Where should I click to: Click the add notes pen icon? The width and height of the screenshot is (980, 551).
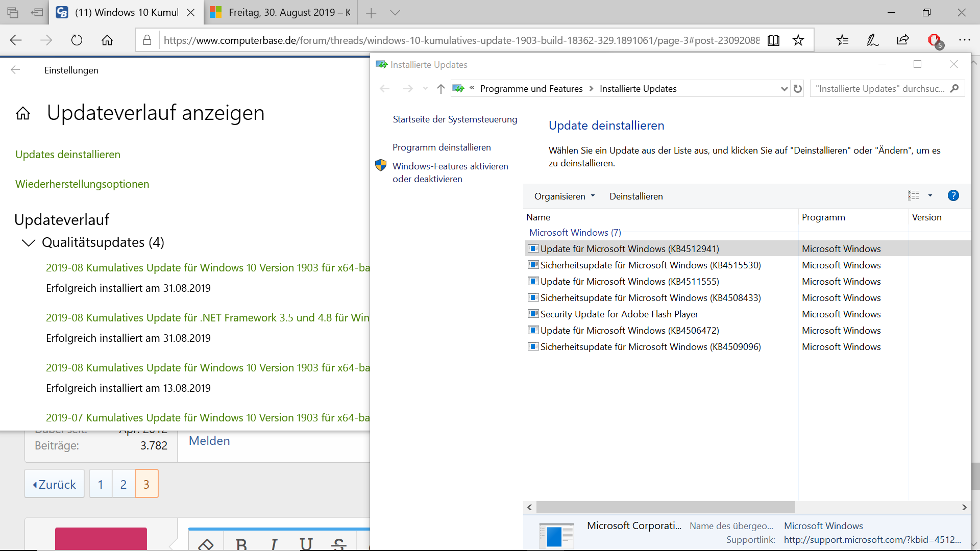coord(873,40)
